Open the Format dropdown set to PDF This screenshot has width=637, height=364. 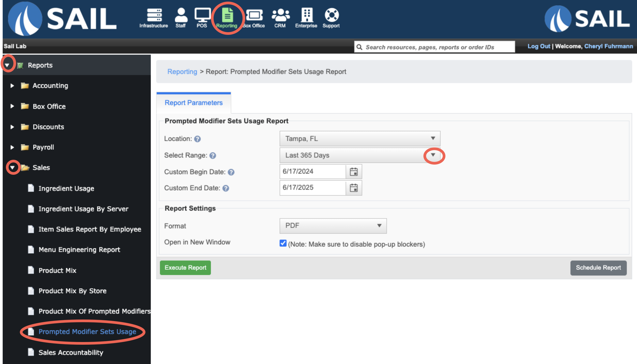(x=333, y=226)
